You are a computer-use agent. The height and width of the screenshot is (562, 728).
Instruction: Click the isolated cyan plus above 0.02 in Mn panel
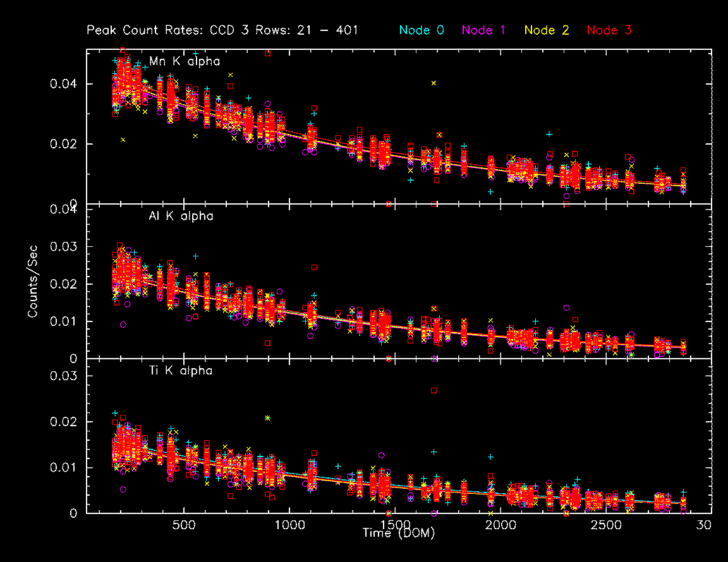[549, 134]
